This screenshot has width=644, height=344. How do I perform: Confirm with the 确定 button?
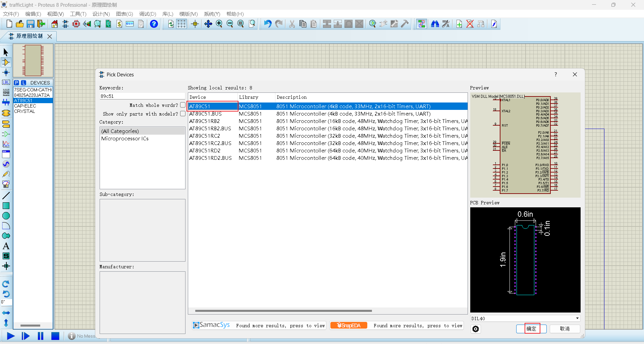pyautogui.click(x=531, y=329)
